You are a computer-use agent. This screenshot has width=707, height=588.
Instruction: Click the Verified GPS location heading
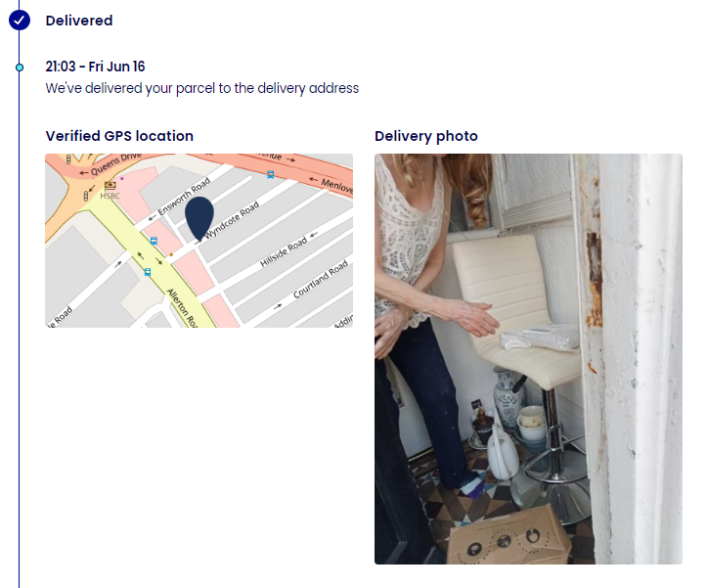coord(119,136)
